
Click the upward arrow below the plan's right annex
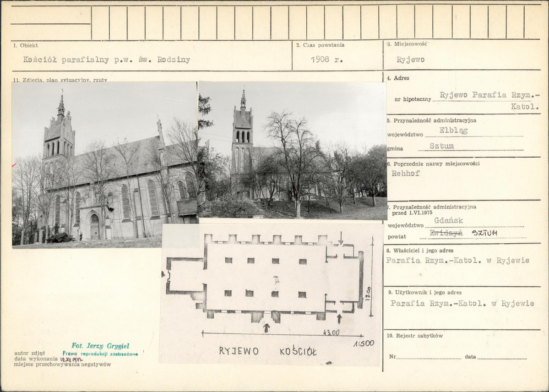[x=339, y=319]
